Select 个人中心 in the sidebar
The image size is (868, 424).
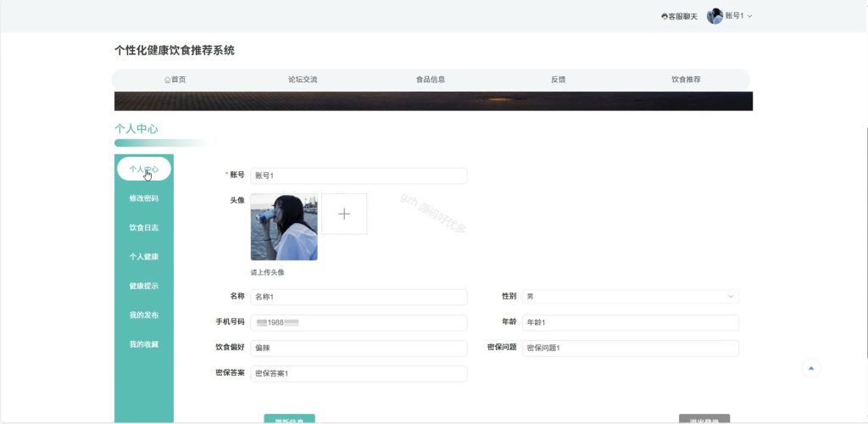click(x=144, y=169)
